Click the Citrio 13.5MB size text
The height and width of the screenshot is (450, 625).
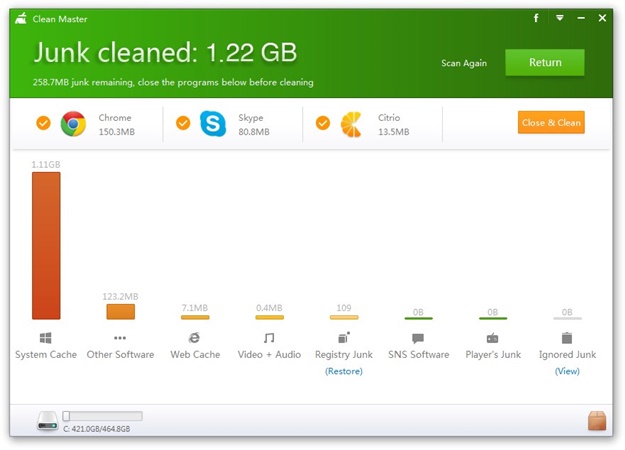tap(394, 132)
